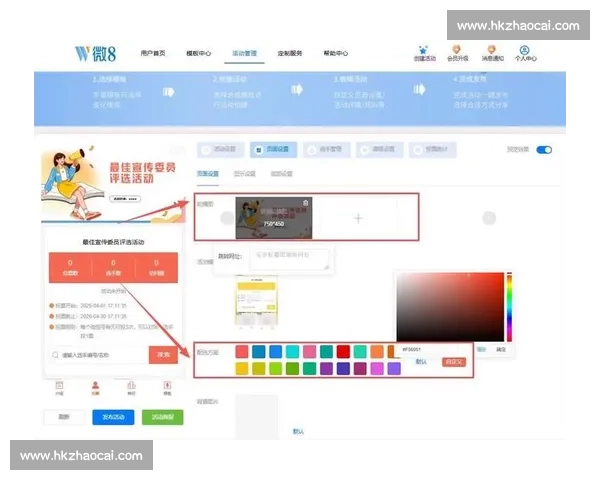600x480 pixels.
Task: Click the blue 发布活动 button
Action: coord(113,417)
